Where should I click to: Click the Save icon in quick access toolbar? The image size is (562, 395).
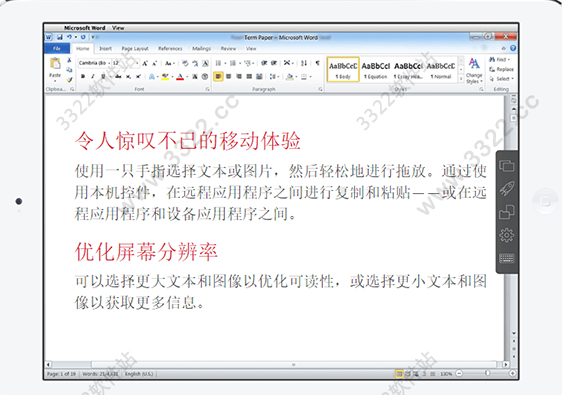[59, 37]
